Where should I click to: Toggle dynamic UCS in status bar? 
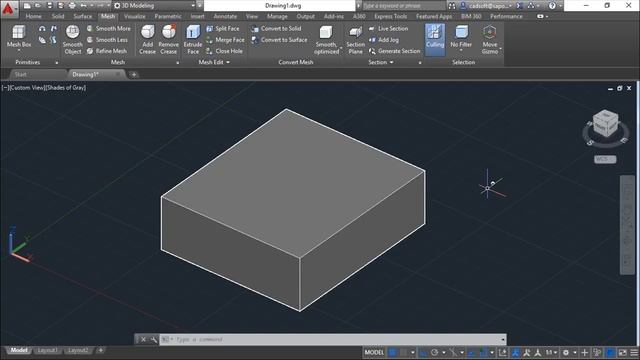[x=503, y=352]
